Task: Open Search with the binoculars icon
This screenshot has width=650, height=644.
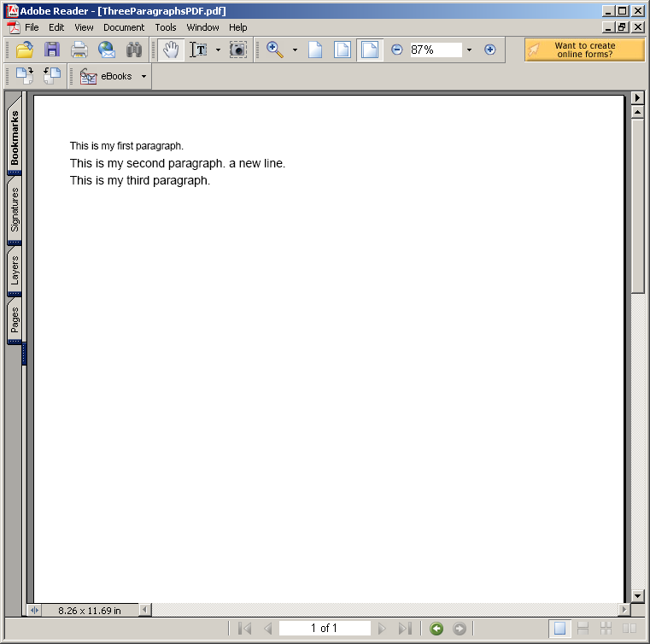Action: pyautogui.click(x=134, y=50)
